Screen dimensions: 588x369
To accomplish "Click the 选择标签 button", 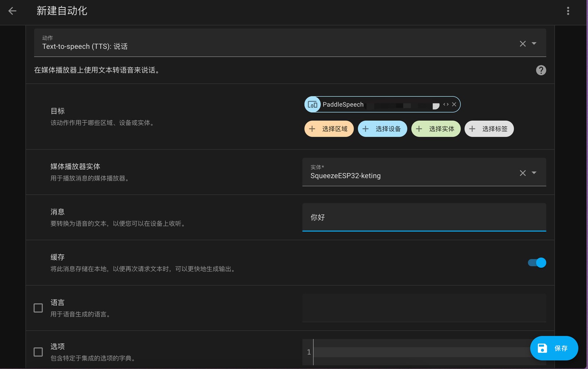I will [489, 129].
